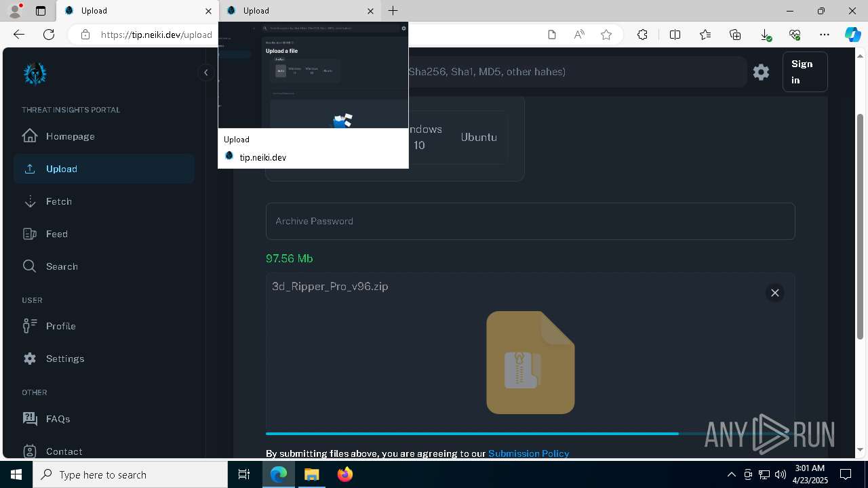This screenshot has height=488, width=868.
Task: Click the 3d_Ripper_Pro_v96.zip file name
Action: [330, 286]
